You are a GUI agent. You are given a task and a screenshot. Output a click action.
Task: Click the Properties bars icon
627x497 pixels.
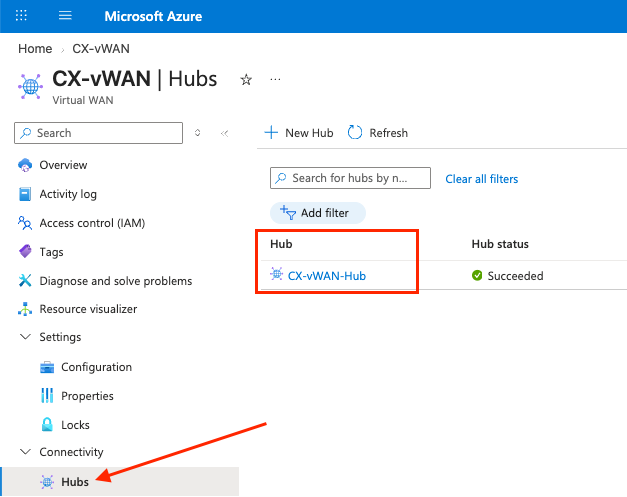[47, 395]
